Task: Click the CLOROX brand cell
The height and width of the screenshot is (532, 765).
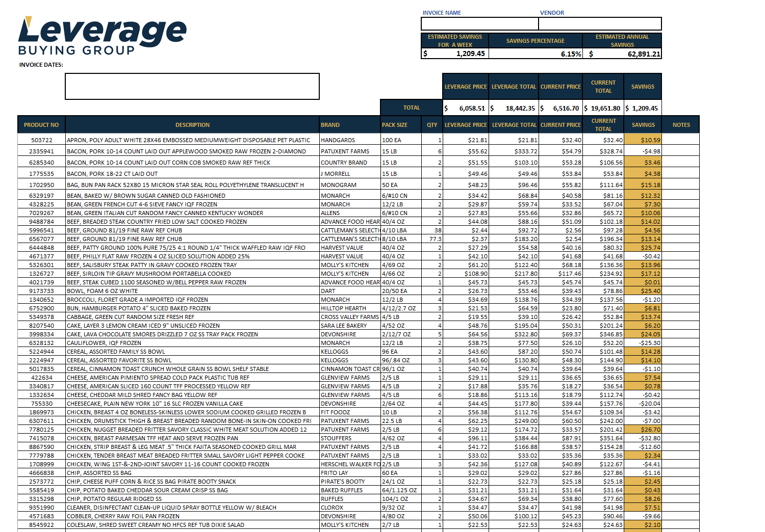Action: [x=350, y=508]
